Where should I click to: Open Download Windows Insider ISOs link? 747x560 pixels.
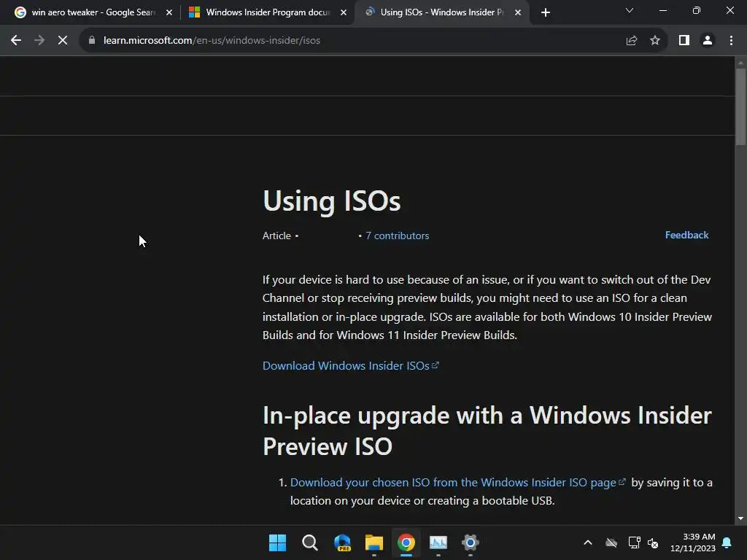351,366
